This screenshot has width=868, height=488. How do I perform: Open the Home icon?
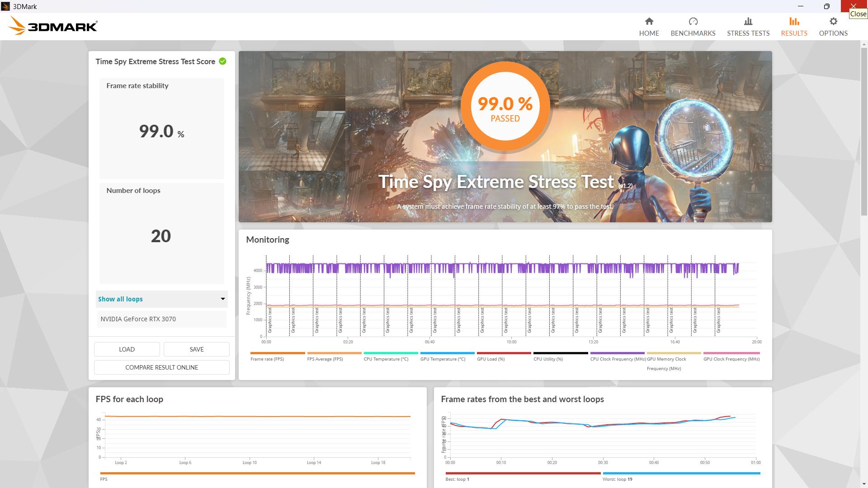click(x=649, y=21)
